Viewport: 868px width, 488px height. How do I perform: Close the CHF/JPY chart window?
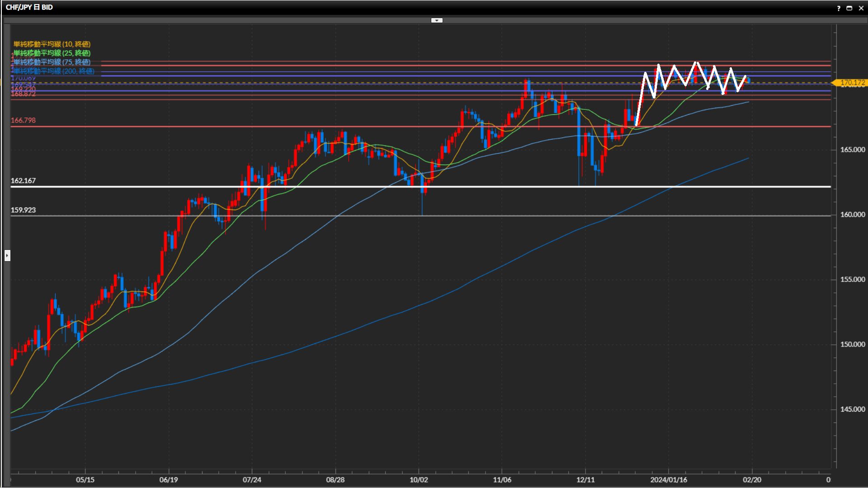pos(861,8)
